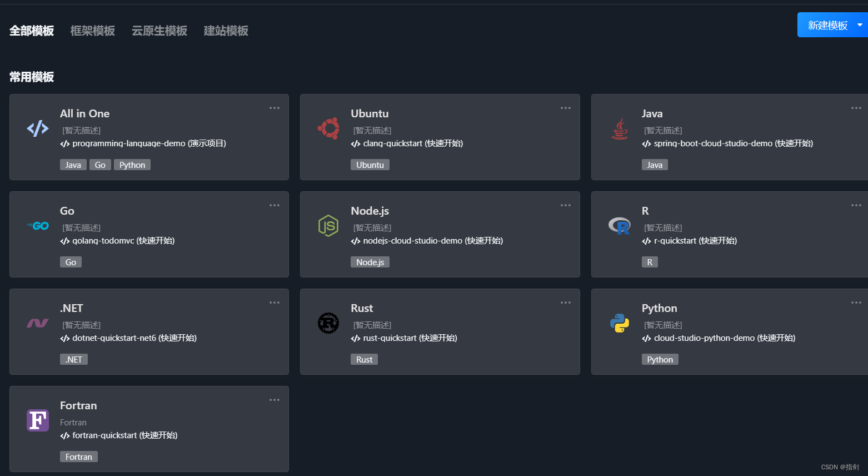Open more options on Fortran card
Screen dimensions: 868x476
275,400
